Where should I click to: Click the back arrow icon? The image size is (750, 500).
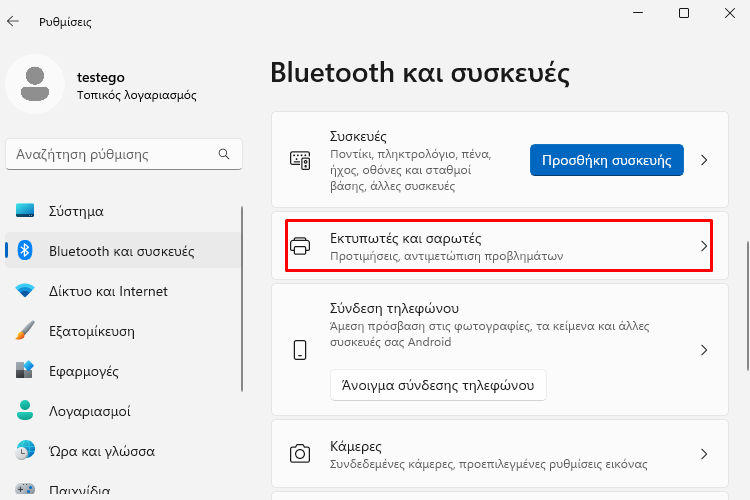pyautogui.click(x=13, y=21)
